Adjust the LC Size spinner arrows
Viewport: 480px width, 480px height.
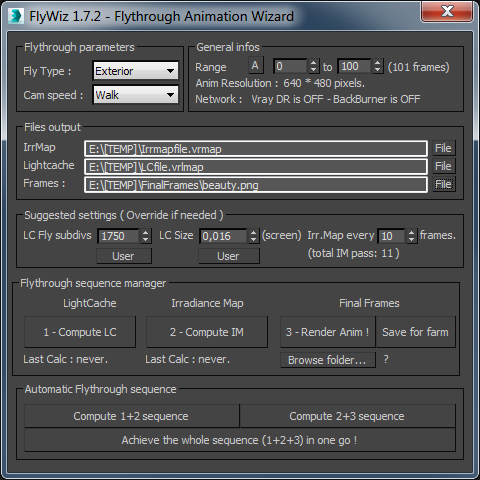254,236
